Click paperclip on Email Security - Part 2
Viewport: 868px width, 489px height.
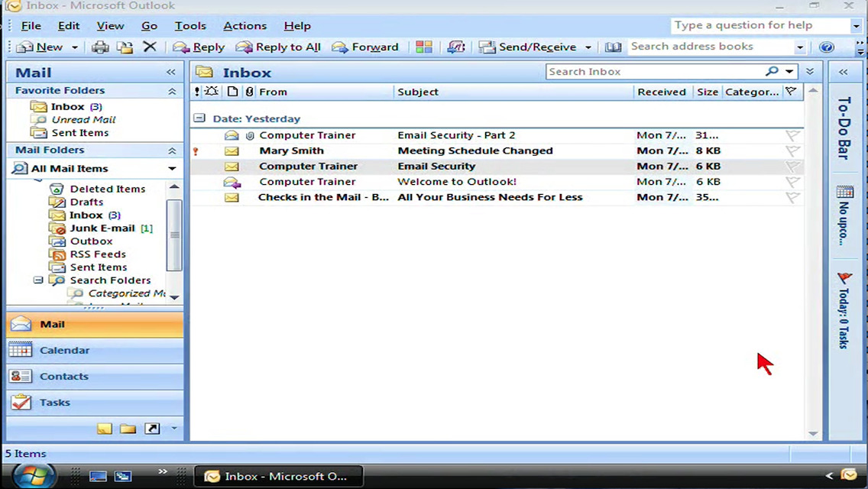click(x=250, y=135)
